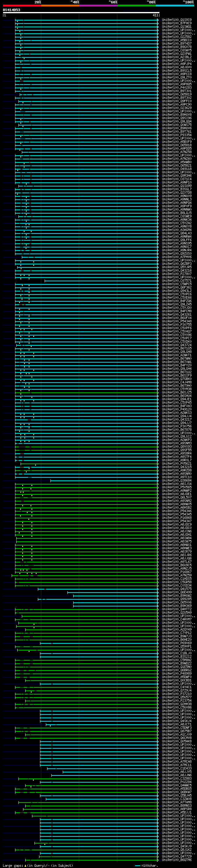The height and width of the screenshot is (868, 197).
Task: Select the UniRef100_A2IBL2 label
Action: (x=177, y=57)
